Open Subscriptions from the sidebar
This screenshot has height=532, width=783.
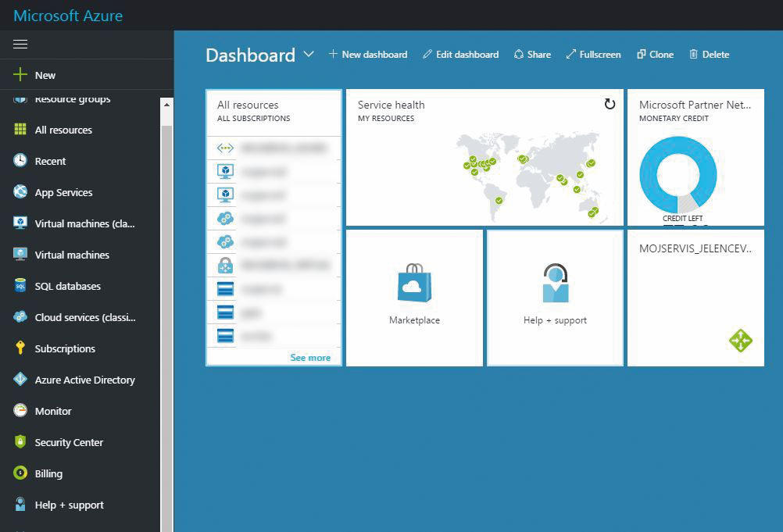click(65, 349)
